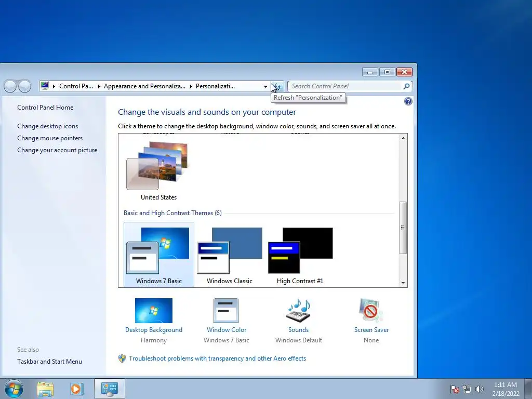Expand arrow after Control Panel breadcrumb
Image resolution: width=532 pixels, height=399 pixels.
point(99,86)
